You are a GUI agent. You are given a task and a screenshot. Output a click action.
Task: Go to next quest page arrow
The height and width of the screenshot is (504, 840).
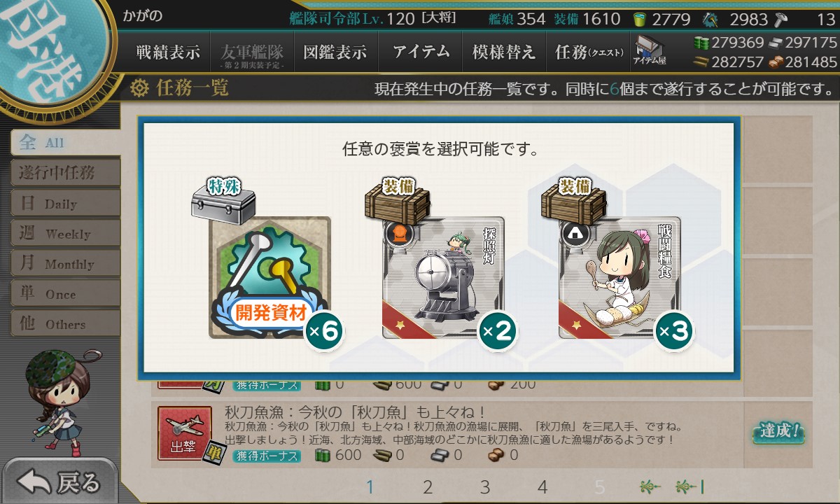pos(650,487)
